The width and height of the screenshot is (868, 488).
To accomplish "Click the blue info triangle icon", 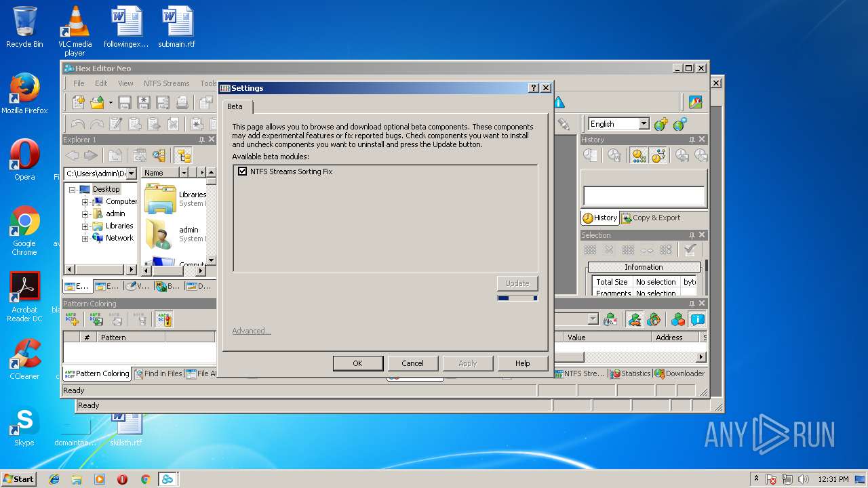I will pyautogui.click(x=559, y=102).
